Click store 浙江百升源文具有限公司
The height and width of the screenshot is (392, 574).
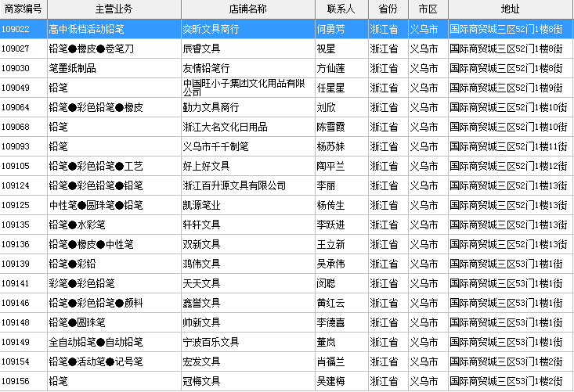point(234,185)
